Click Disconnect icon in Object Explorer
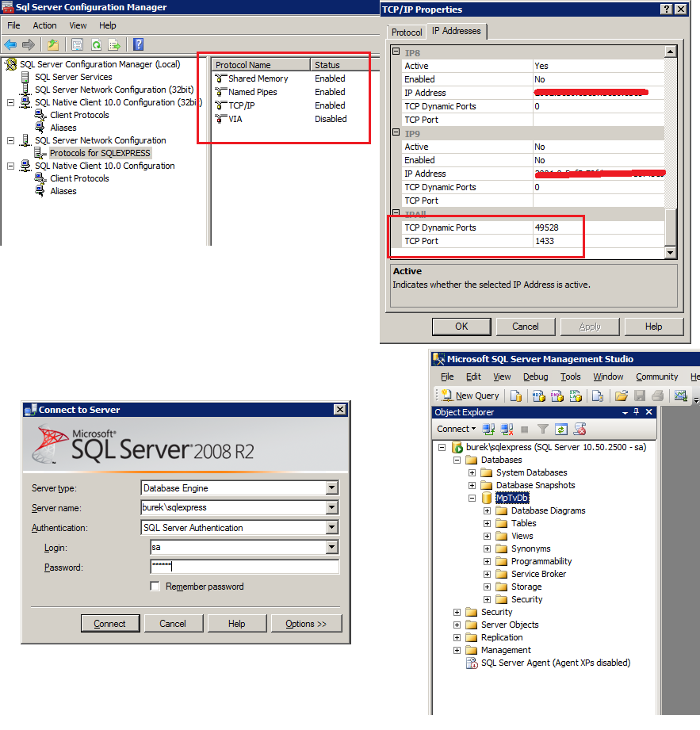The image size is (700, 730). tap(507, 430)
